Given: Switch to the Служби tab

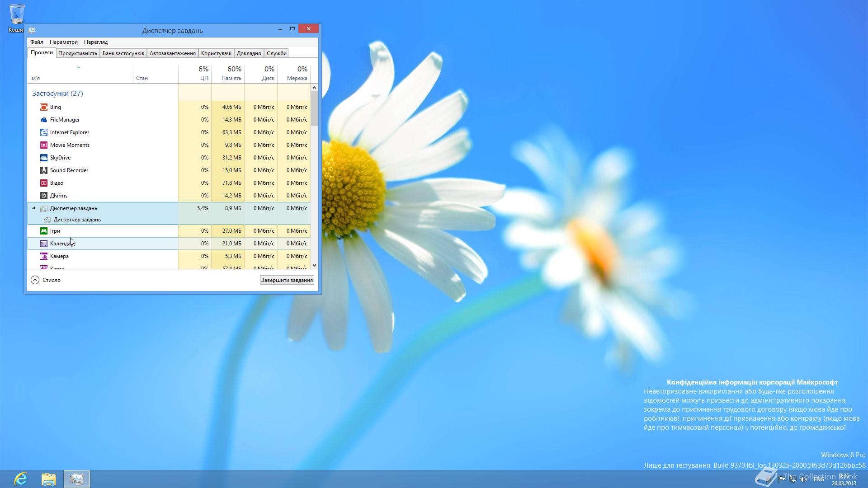Looking at the screenshot, I should (277, 53).
